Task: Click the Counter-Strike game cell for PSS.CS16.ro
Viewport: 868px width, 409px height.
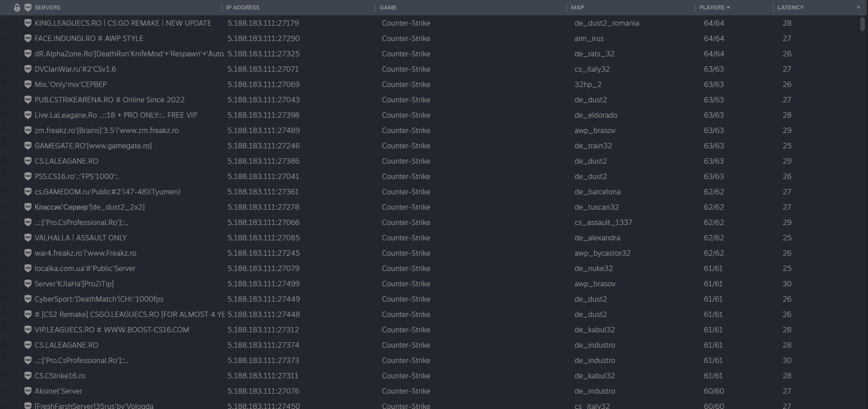Action: [406, 176]
